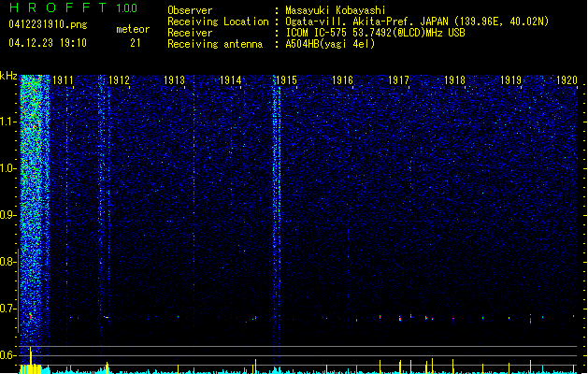588x374 pixels.
Task: Click the Observer label
Action: tap(190, 10)
